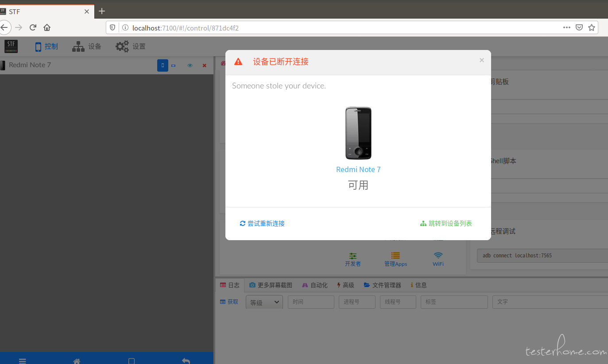Click the 时间 filter field
Screen dimensions: 608x364
(x=311, y=302)
